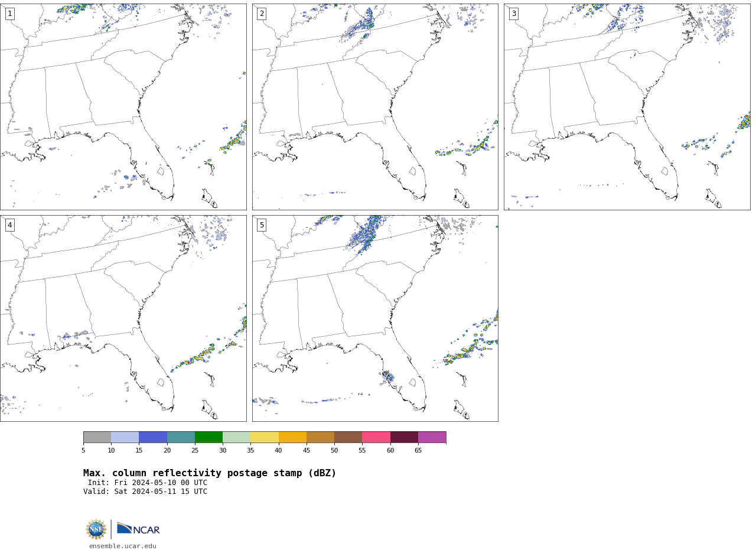Click the colorbar tick label 60
The height and width of the screenshot is (553, 756).
pyautogui.click(x=390, y=451)
